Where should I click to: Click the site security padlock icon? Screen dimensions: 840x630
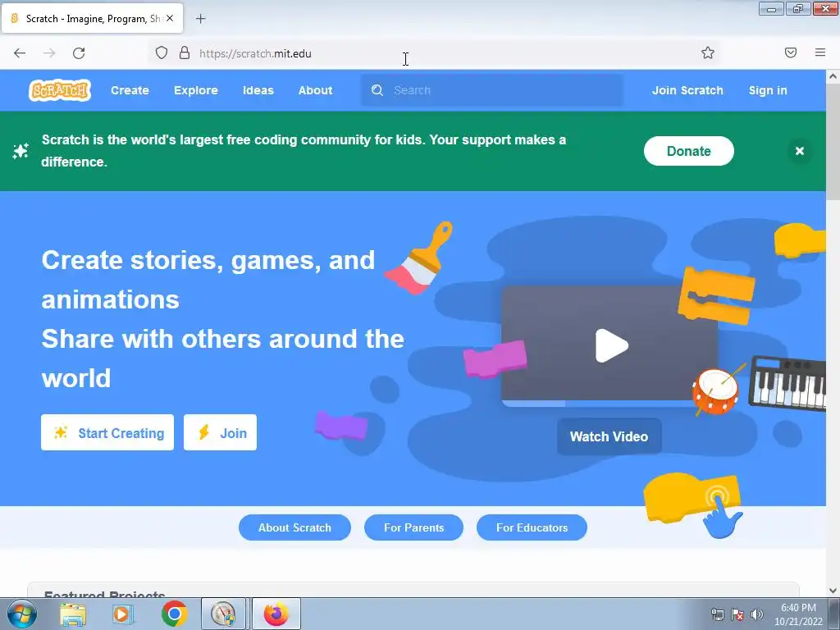click(x=185, y=52)
